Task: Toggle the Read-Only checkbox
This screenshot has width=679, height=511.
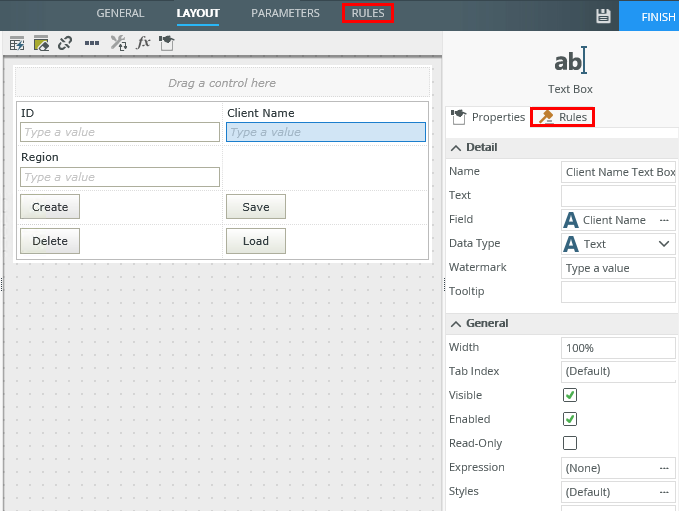Action: click(570, 443)
